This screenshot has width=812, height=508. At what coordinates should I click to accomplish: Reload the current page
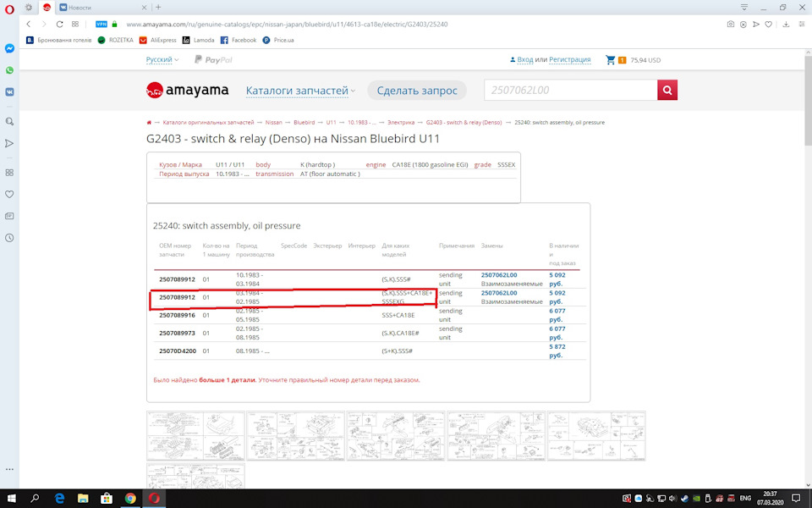click(x=59, y=24)
